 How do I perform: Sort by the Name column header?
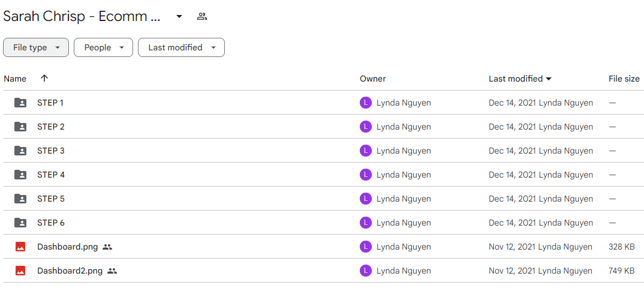[x=15, y=79]
